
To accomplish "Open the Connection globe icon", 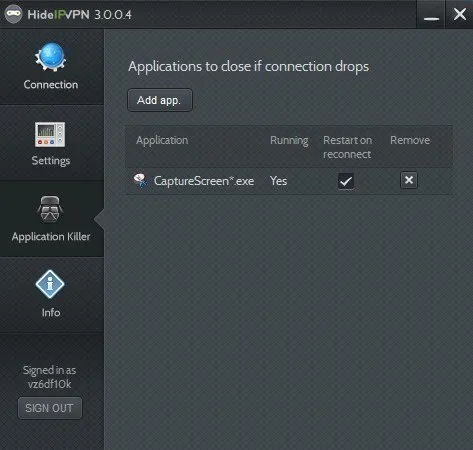I will (x=51, y=57).
